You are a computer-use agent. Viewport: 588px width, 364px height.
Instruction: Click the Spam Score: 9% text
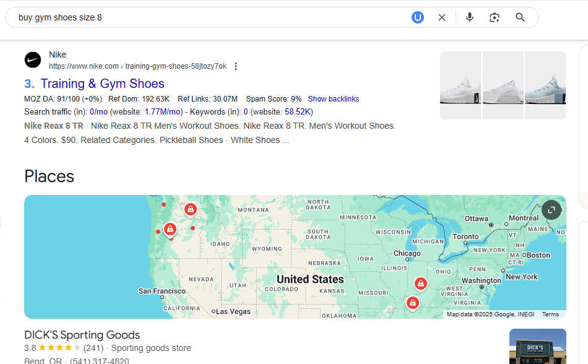pyautogui.click(x=274, y=99)
